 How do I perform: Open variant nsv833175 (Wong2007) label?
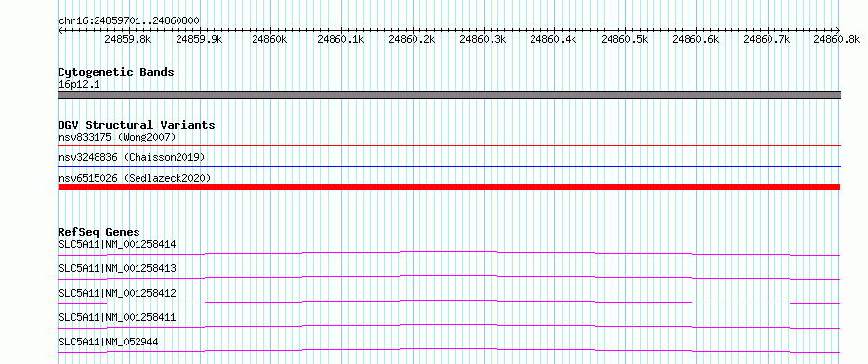117,137
